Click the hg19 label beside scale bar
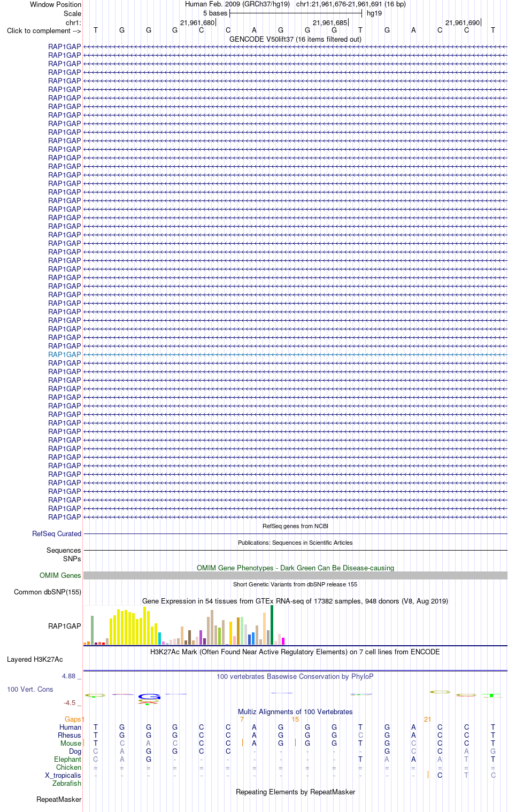The height and width of the screenshot is (812, 508). point(374,13)
